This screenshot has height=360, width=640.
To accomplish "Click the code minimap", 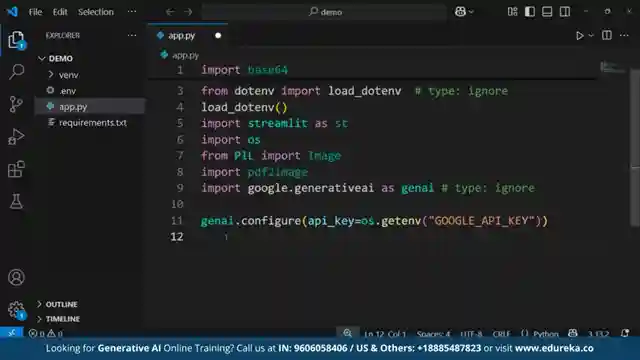I will click(612, 68).
